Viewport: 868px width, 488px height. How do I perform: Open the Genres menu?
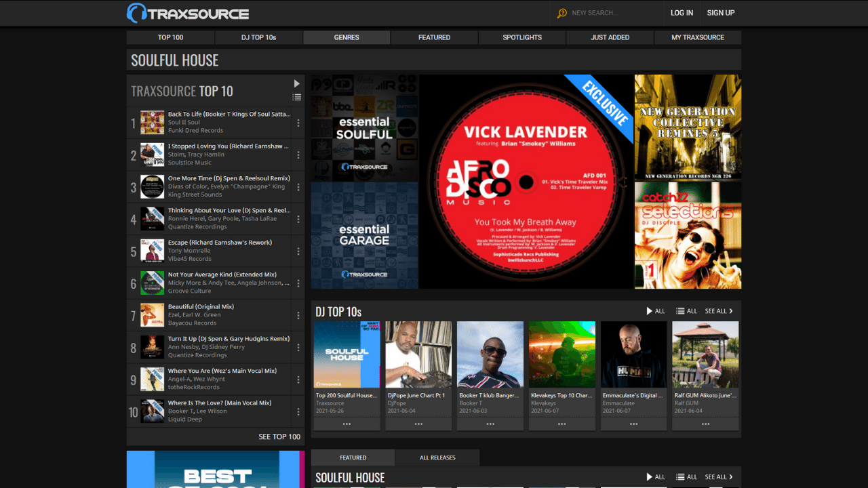(347, 37)
